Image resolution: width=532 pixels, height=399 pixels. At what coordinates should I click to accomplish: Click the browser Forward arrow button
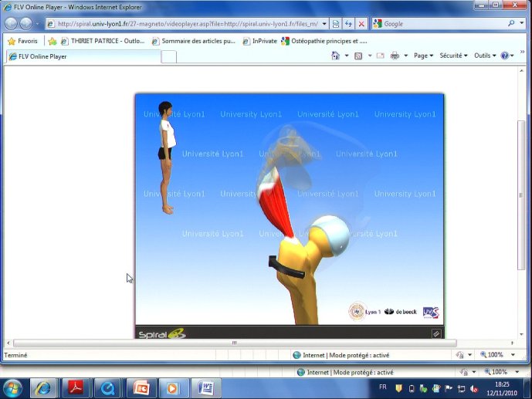pos(25,24)
